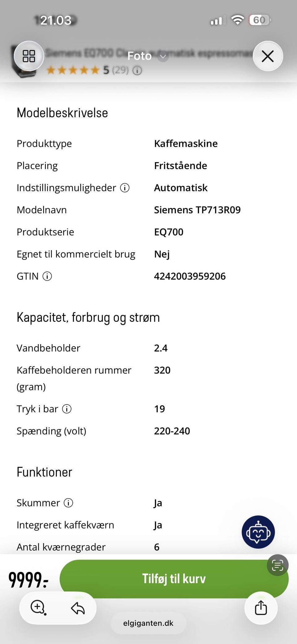This screenshot has height=644, width=297.
Task: Show info about Skummer
Action: pyautogui.click(x=68, y=503)
